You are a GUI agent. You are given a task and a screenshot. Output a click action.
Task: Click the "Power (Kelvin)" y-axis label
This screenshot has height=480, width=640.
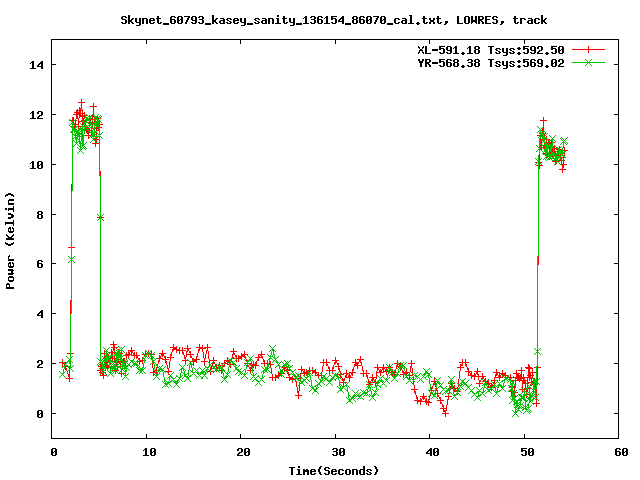coord(10,241)
